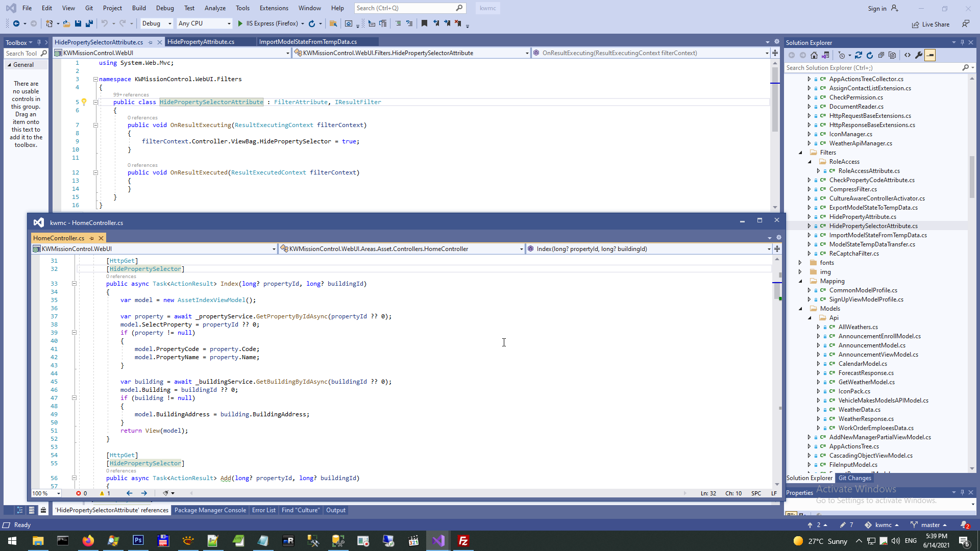This screenshot has width=980, height=551.
Task: Click the lightbulb quick actions icon
Action: [x=84, y=102]
